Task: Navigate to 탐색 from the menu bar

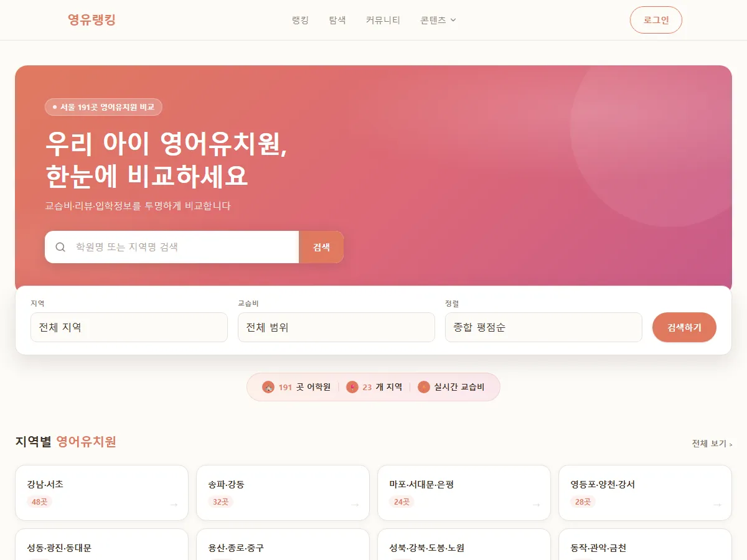Action: (337, 19)
